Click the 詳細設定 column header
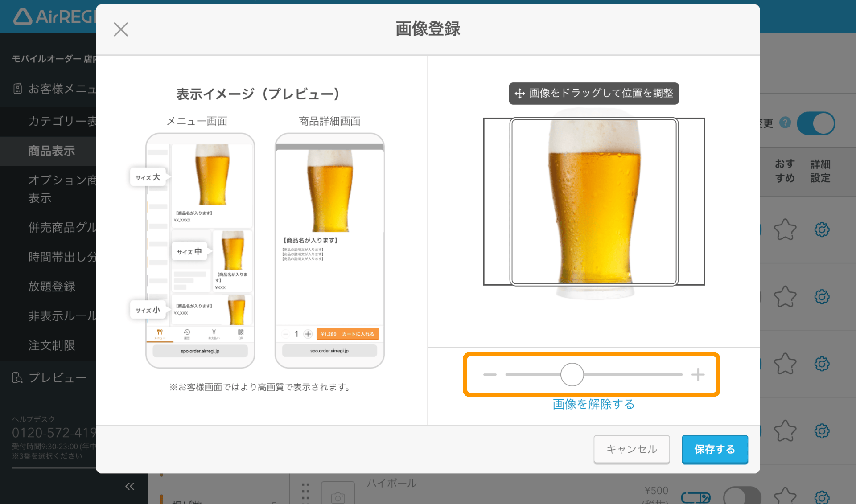Image resolution: width=856 pixels, height=504 pixels. [820, 171]
